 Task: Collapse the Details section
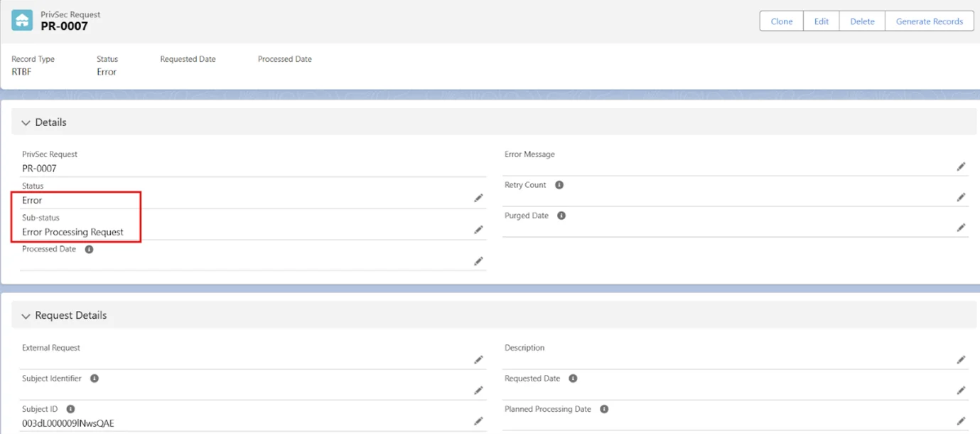pos(26,123)
